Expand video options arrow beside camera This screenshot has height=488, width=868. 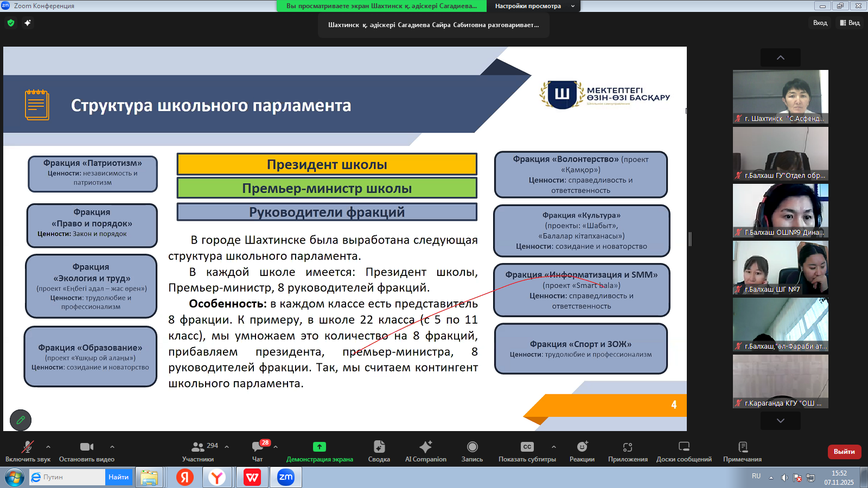(x=112, y=447)
